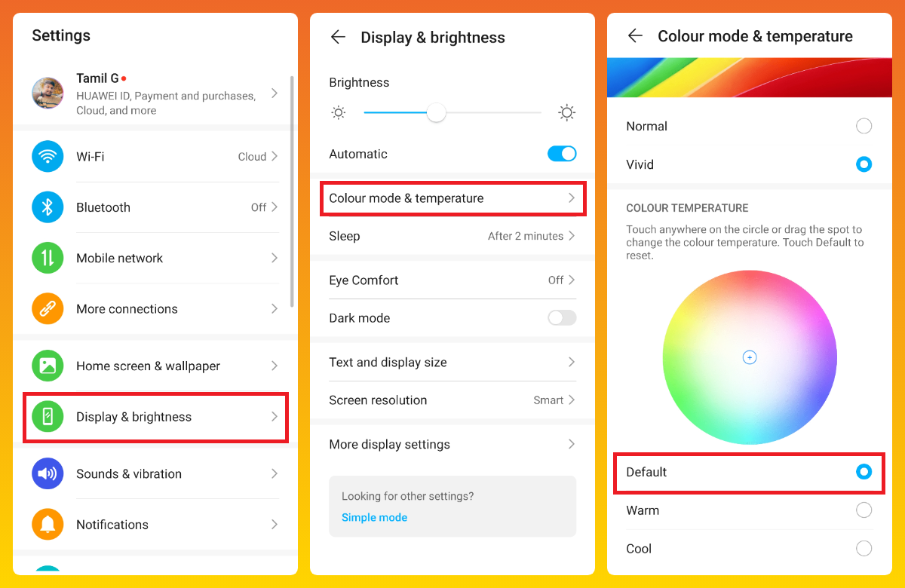Tap the Notifications bell icon
This screenshot has height=588, width=905.
[48, 524]
